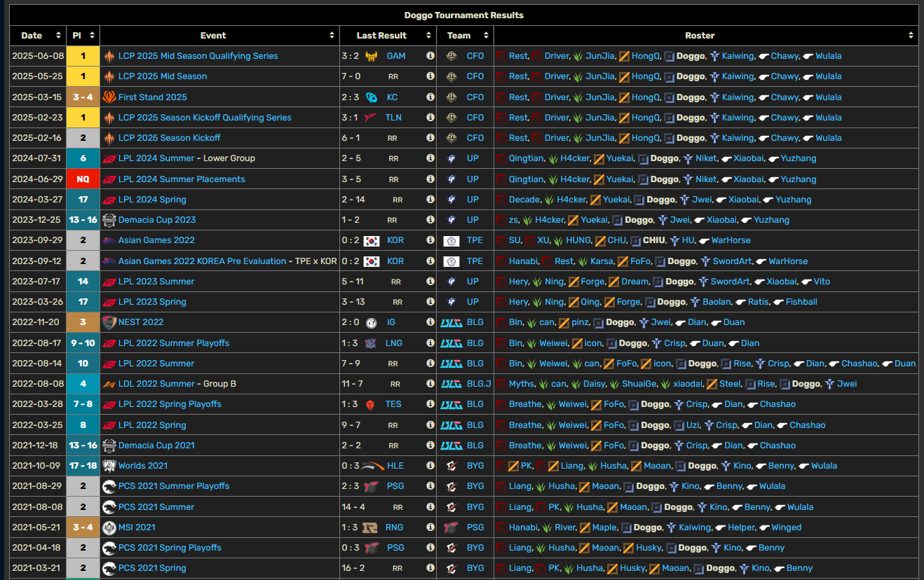Click the TLN team logo icon

[372, 118]
